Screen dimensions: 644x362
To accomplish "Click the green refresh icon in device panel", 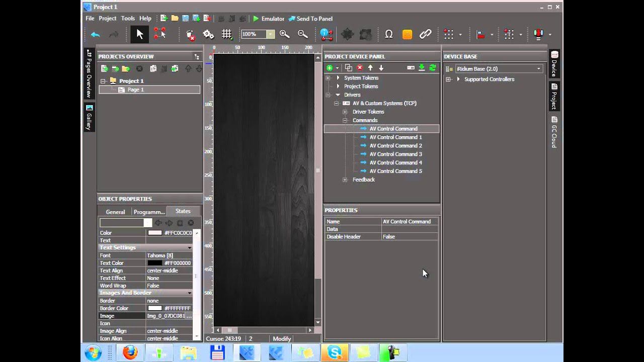I will click(432, 68).
